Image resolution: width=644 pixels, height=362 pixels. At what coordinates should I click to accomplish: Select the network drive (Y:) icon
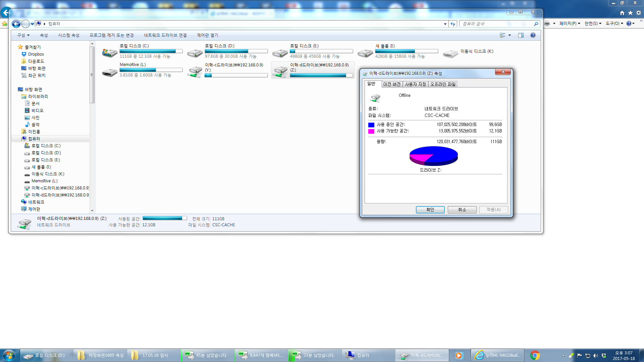(195, 72)
